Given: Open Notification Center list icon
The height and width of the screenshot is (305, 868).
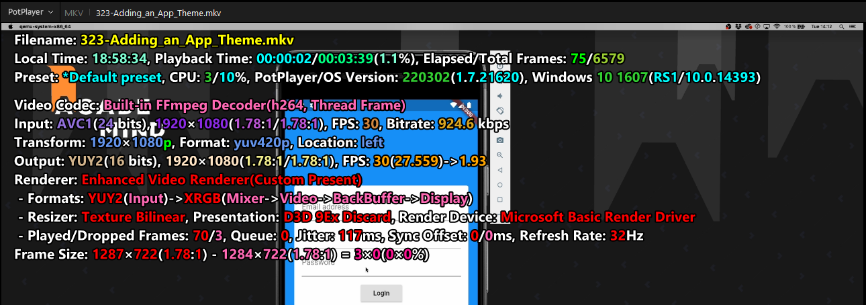Looking at the screenshot, I should pos(853,26).
